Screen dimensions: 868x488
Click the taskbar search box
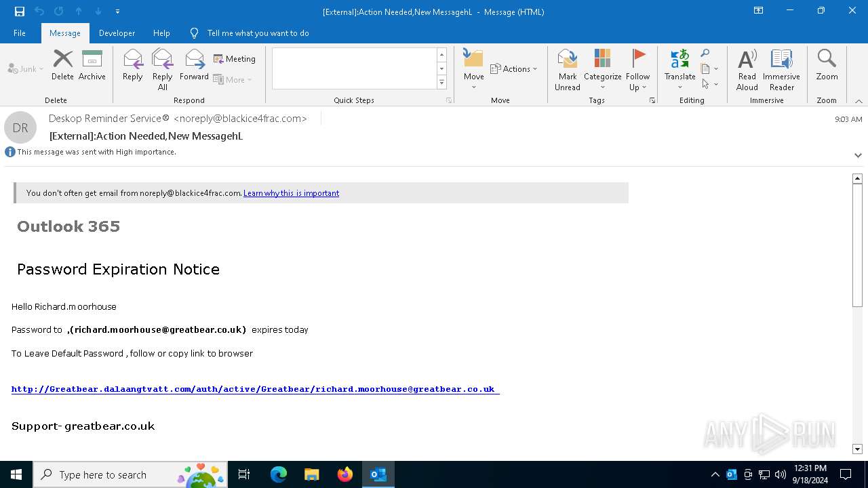[x=131, y=474]
